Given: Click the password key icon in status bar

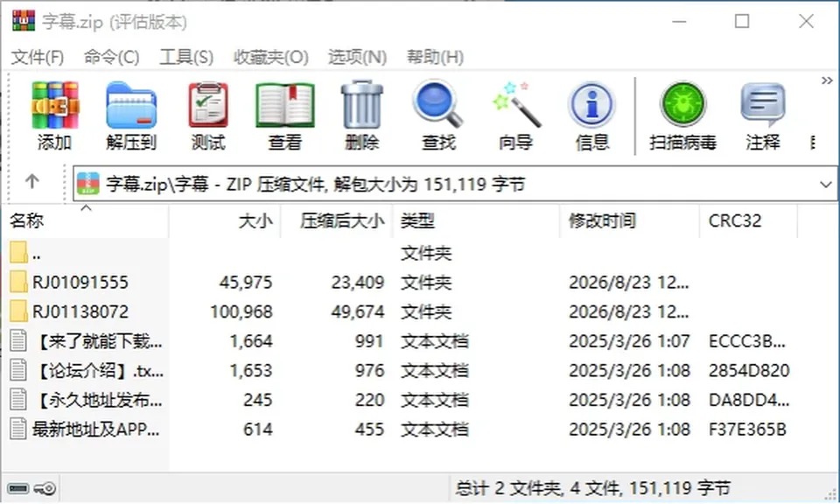Looking at the screenshot, I should coord(45,488).
